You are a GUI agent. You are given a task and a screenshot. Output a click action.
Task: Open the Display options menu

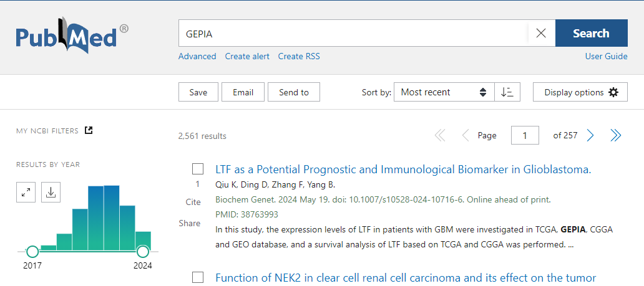(580, 92)
